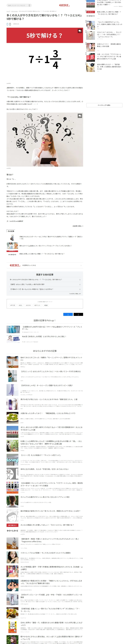129x644 pixels.
Task: Select the #大人 keyword tag
Action: point(21,305)
